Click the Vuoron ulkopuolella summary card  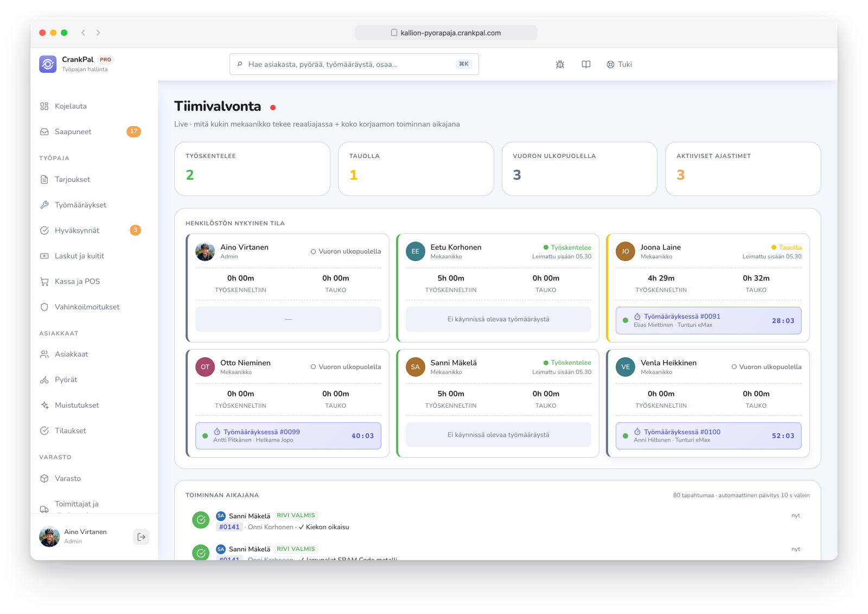(x=579, y=169)
